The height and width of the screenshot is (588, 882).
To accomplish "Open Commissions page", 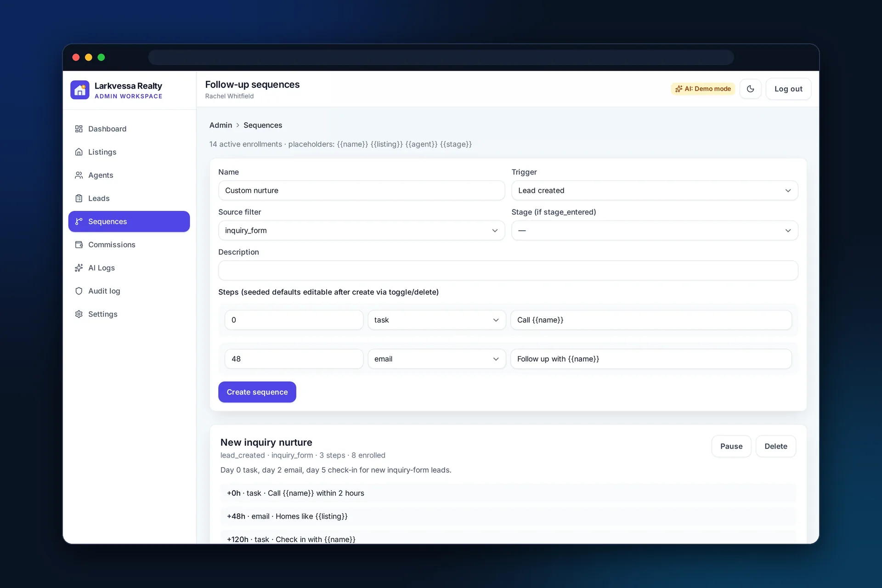I will click(x=129, y=245).
